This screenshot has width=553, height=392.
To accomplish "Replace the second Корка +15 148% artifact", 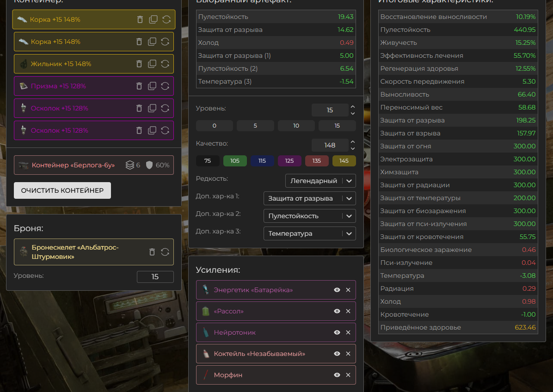I will (x=165, y=42).
